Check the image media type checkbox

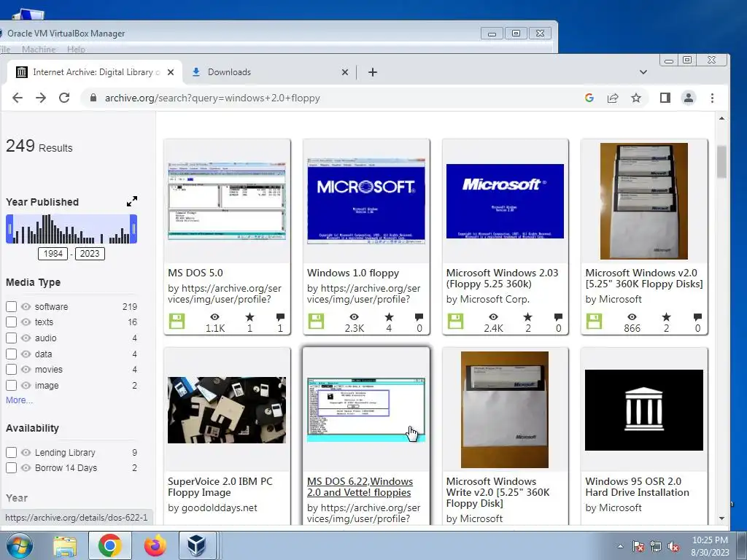[x=12, y=386]
